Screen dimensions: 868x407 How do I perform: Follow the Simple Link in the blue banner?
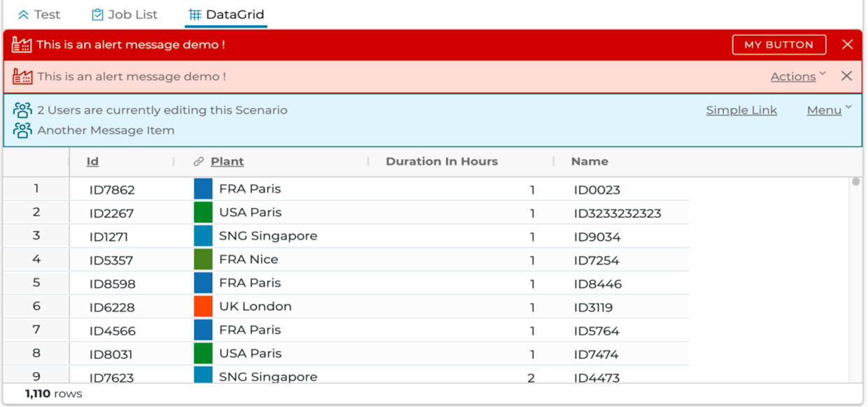pos(741,109)
